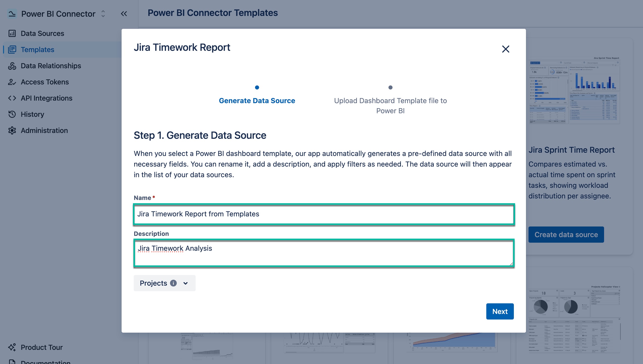The width and height of the screenshot is (643, 364).
Task: Click the API Integrations code brackets icon
Action: [x=12, y=98]
